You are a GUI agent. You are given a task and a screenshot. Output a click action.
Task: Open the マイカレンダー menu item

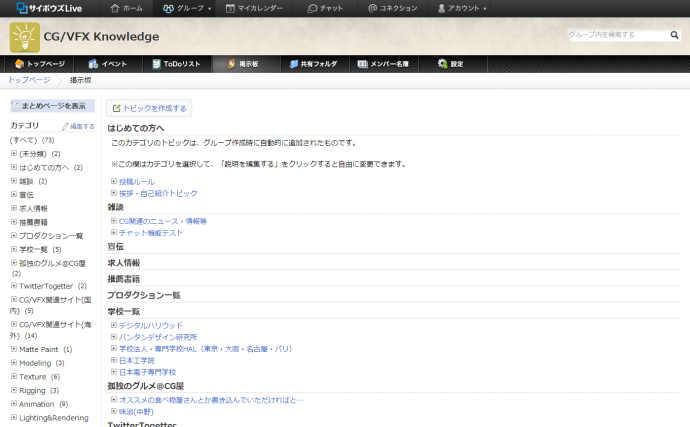pos(252,8)
